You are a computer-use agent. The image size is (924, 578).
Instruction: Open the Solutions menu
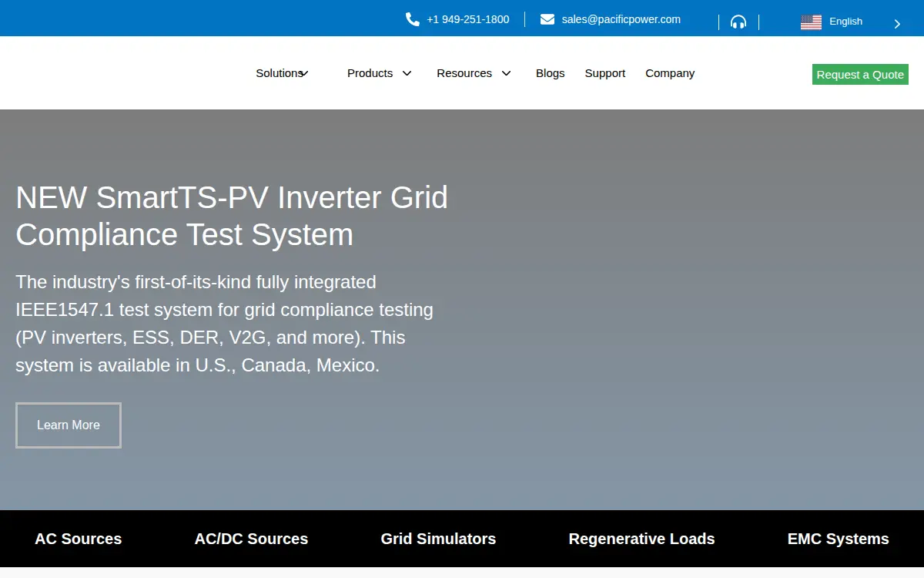pyautogui.click(x=279, y=73)
